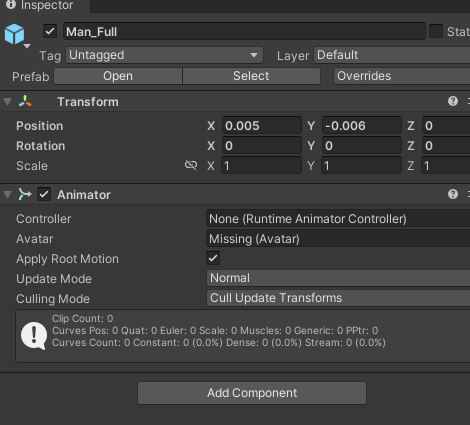Click the blue cube GameObject icon
470x425 pixels.
pos(14,34)
